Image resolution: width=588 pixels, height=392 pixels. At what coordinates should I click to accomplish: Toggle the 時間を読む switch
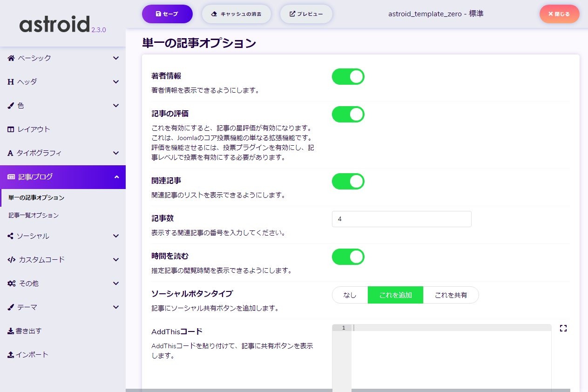(348, 257)
